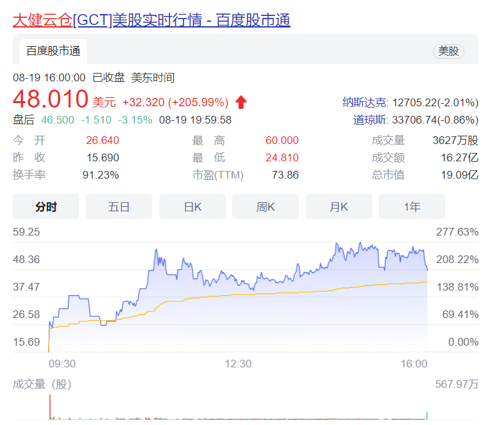The width and height of the screenshot is (504, 425).
Task: Click the 138.81% percent axis label
Action: 457,287
